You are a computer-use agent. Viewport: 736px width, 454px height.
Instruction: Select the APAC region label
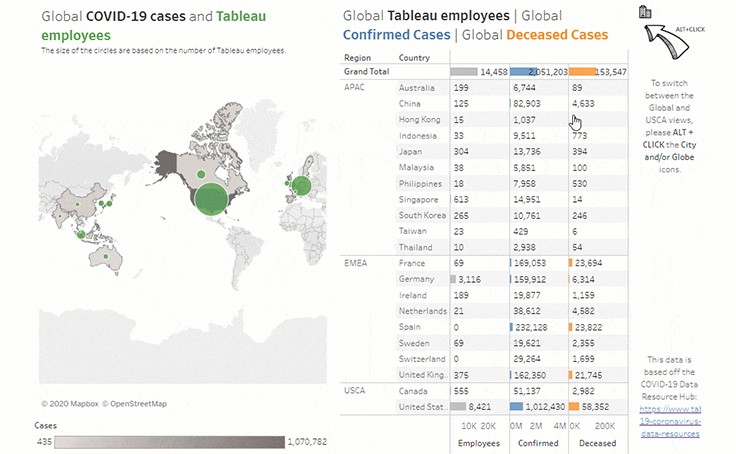point(354,88)
